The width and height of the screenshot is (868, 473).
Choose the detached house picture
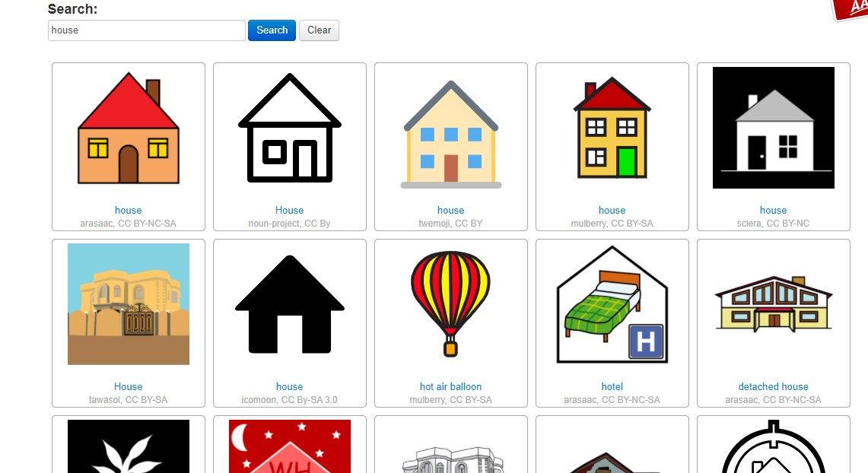click(x=774, y=304)
